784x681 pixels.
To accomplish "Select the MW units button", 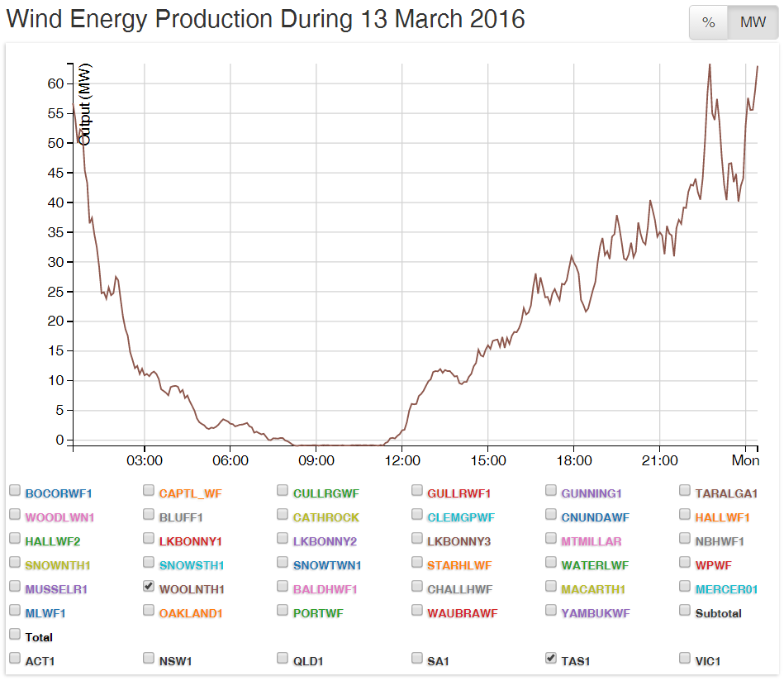I will 753,22.
